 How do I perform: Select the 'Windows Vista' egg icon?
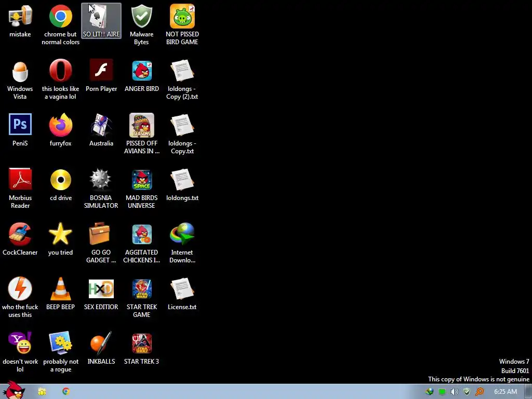tap(20, 80)
